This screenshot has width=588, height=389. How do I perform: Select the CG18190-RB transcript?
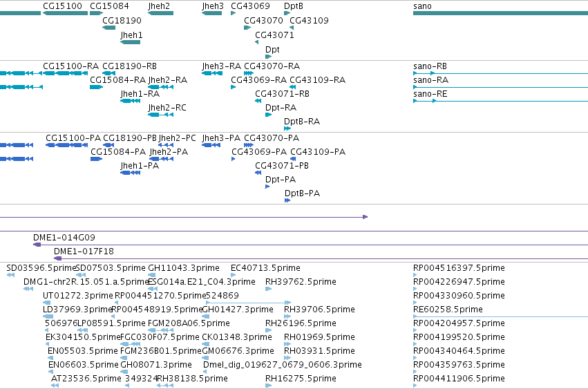[x=108, y=73]
